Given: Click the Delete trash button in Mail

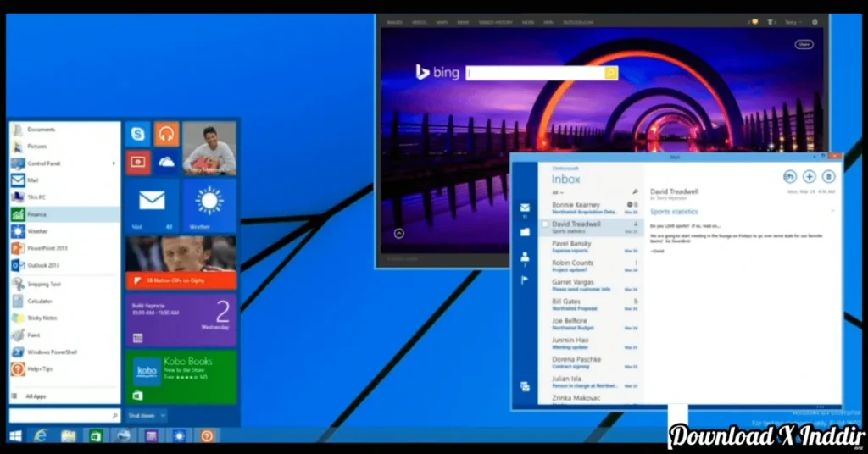Looking at the screenshot, I should tap(828, 177).
